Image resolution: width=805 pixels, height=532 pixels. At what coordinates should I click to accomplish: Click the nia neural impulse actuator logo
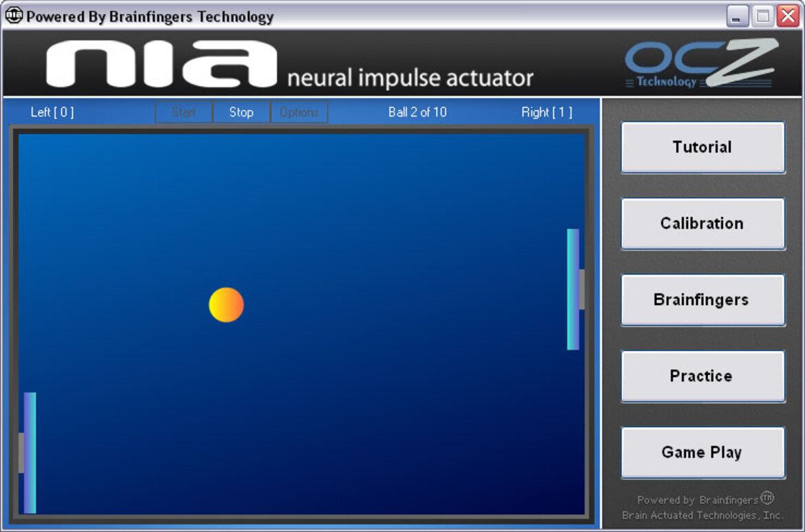click(x=289, y=64)
